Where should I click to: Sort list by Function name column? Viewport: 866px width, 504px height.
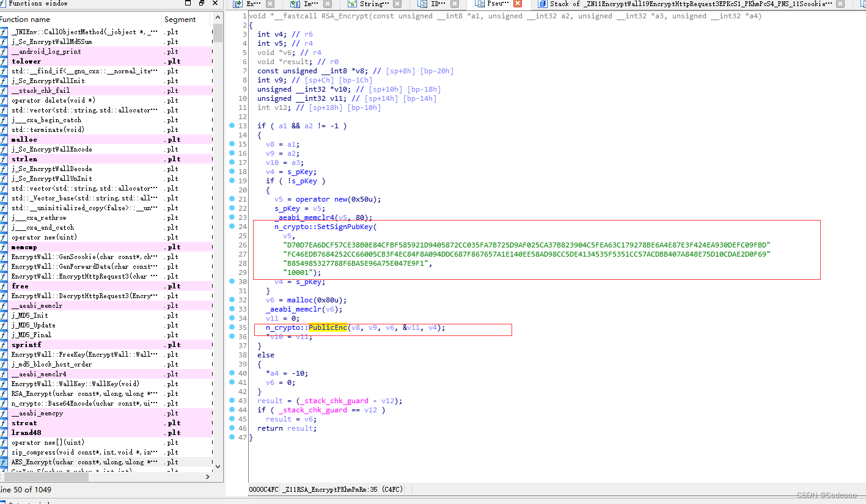(81, 20)
